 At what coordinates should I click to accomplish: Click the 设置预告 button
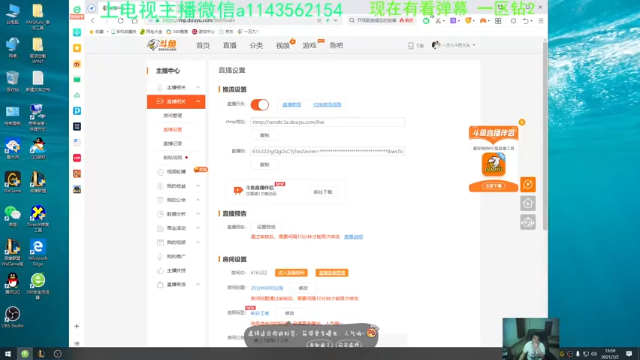tap(266, 227)
